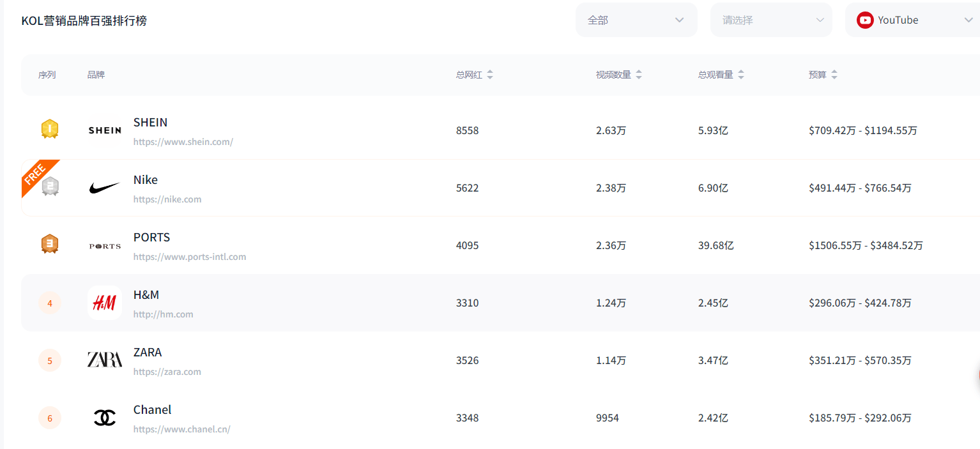This screenshot has width=980, height=449.
Task: Click the SHEIN brand name
Action: click(150, 122)
